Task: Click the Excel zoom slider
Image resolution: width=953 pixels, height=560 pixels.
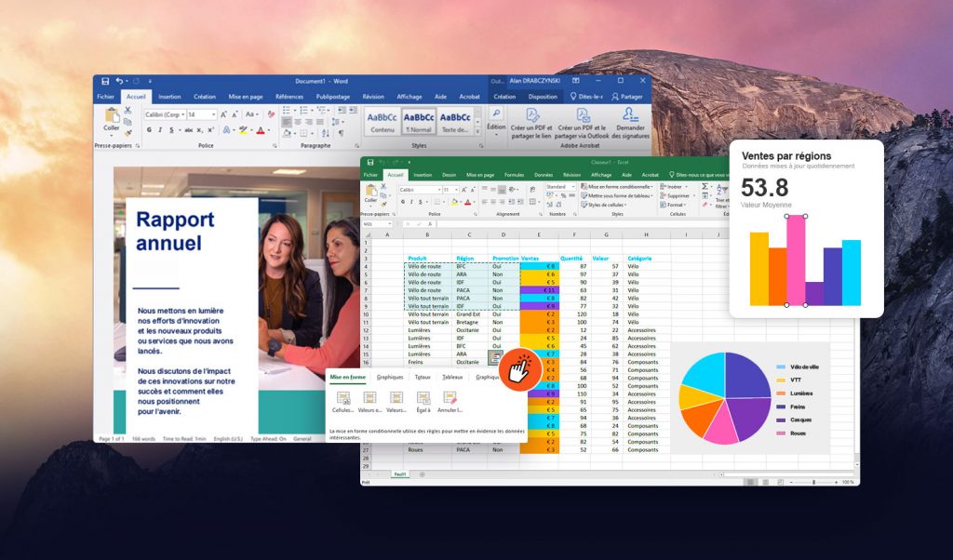Action: point(813,482)
